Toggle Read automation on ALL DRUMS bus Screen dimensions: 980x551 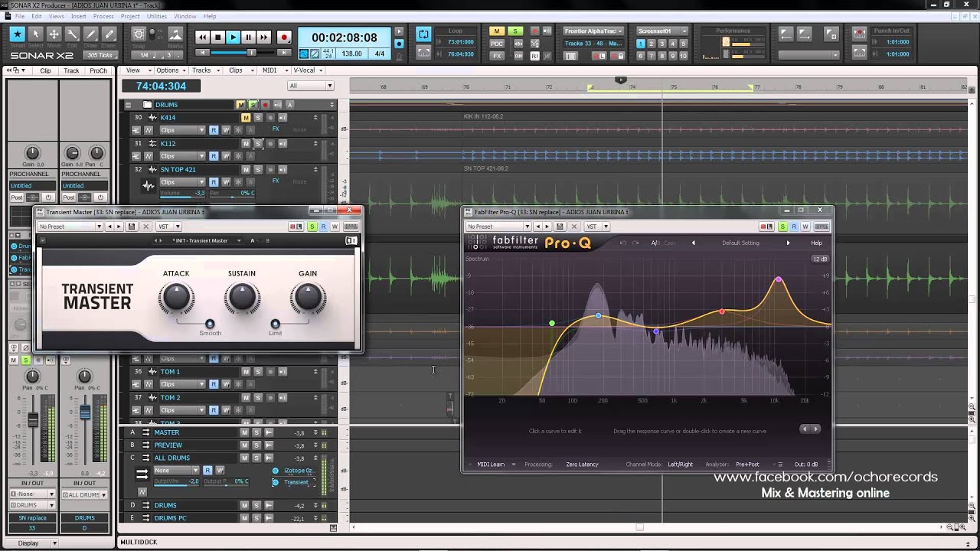pos(207,471)
